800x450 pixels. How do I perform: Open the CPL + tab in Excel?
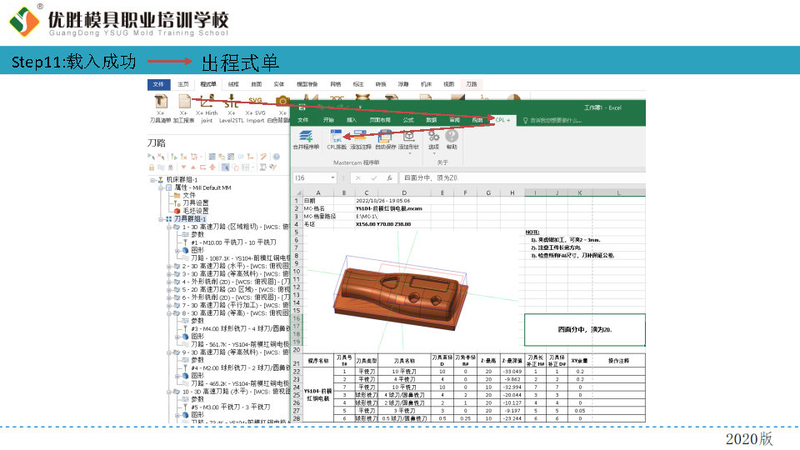pyautogui.click(x=503, y=120)
